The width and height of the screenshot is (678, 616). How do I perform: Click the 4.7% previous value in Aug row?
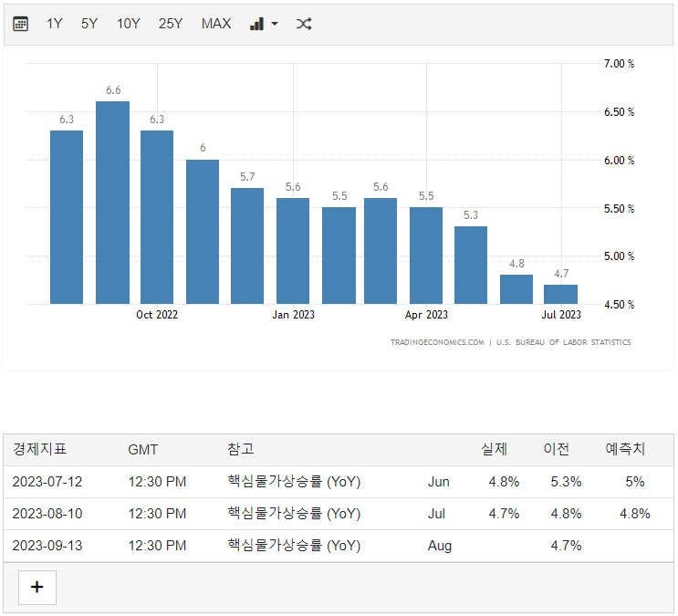click(566, 546)
